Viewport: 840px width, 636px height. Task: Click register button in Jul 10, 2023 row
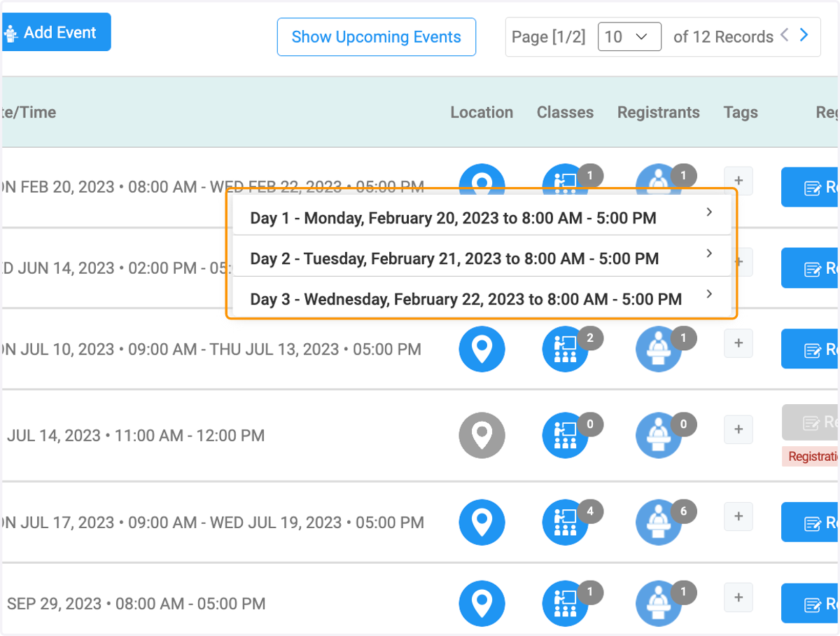tap(811, 349)
